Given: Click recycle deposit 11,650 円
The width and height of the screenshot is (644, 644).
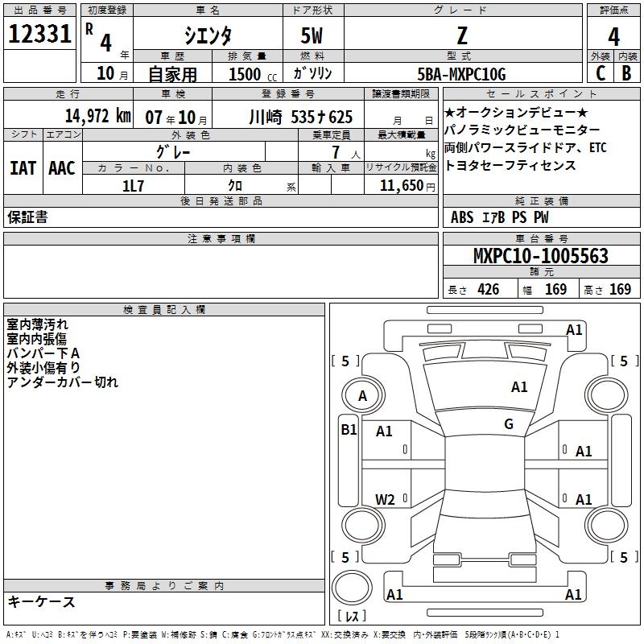Looking at the screenshot, I should click(407, 186).
